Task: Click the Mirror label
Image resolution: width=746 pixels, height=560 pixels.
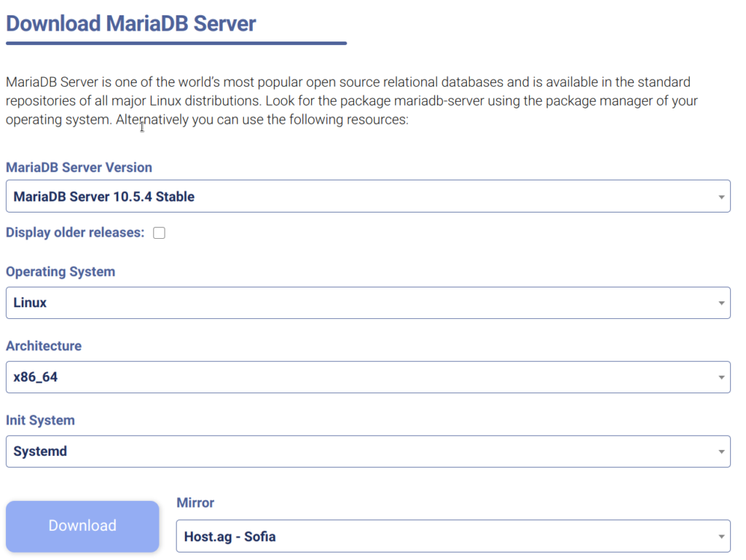Action: click(195, 502)
